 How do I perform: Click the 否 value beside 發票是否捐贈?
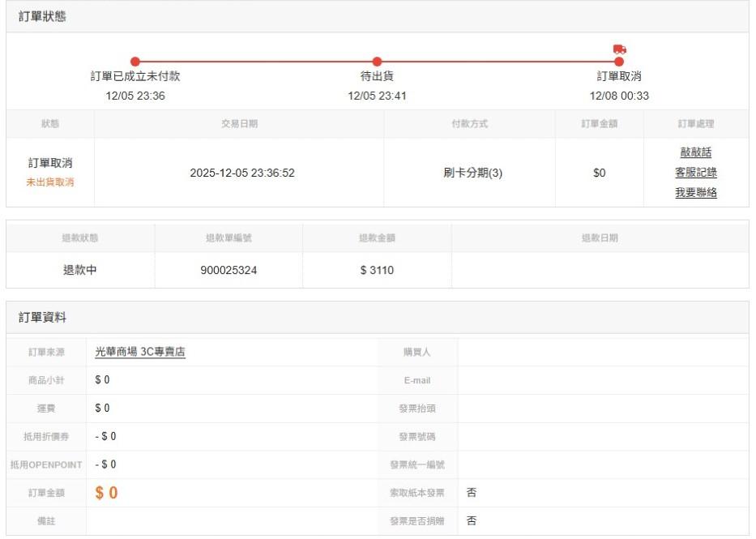click(472, 521)
